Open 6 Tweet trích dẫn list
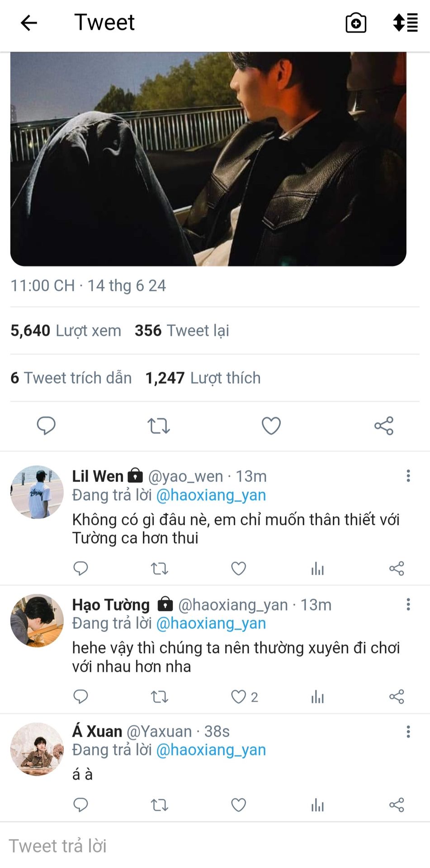The image size is (430, 868). pyautogui.click(x=71, y=378)
